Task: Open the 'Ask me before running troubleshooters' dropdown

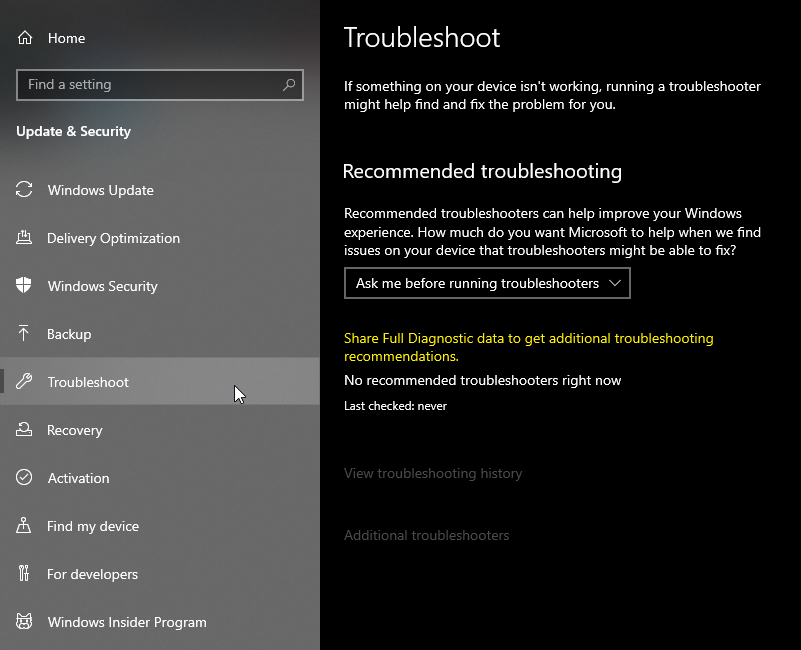Action: [477, 283]
